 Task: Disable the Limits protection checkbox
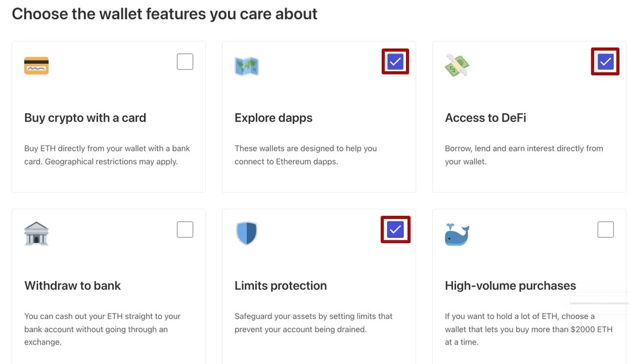point(395,229)
